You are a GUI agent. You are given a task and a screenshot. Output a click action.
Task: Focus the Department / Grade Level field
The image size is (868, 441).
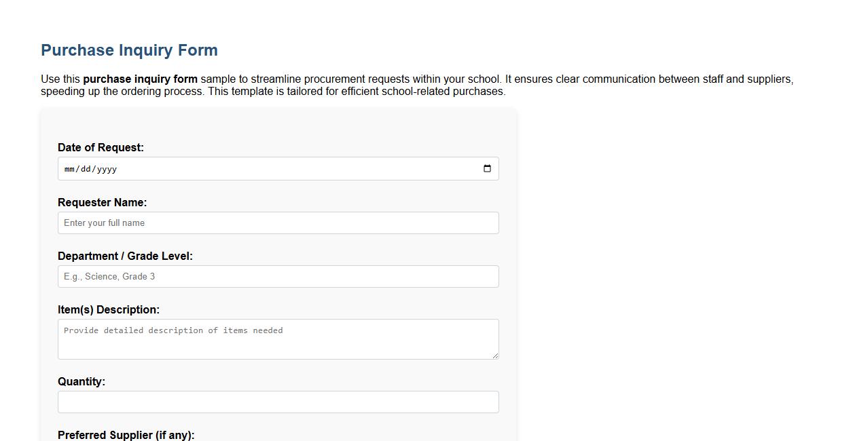pos(278,276)
